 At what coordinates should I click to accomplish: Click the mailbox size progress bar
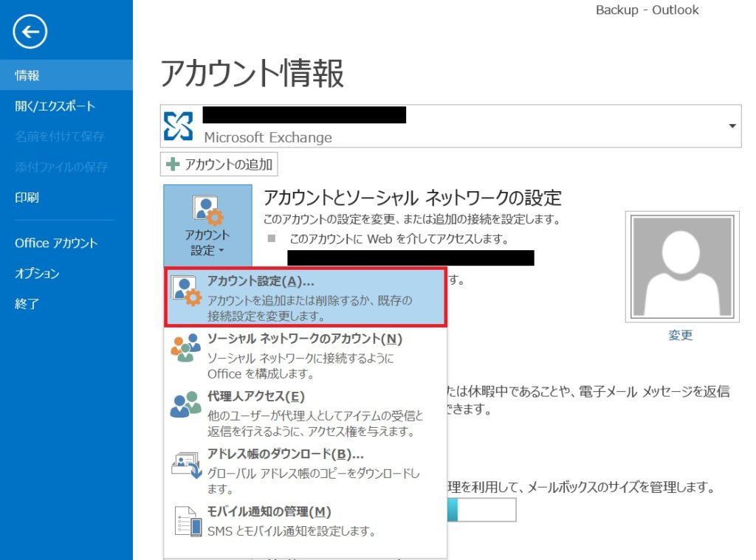point(482,510)
